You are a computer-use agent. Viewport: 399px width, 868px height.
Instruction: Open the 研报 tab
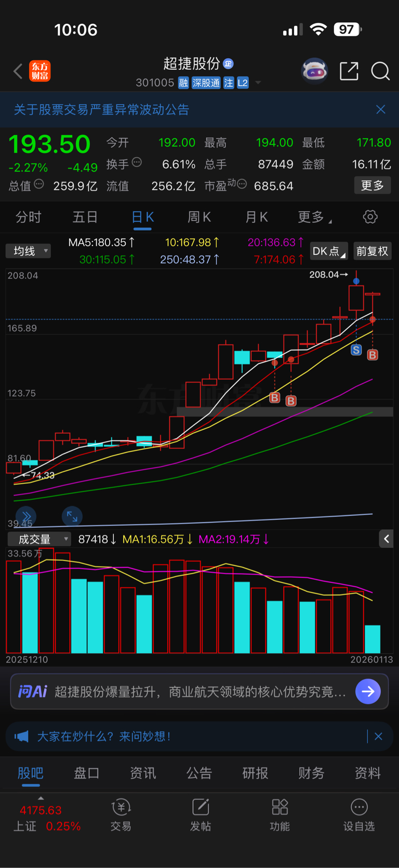[255, 773]
